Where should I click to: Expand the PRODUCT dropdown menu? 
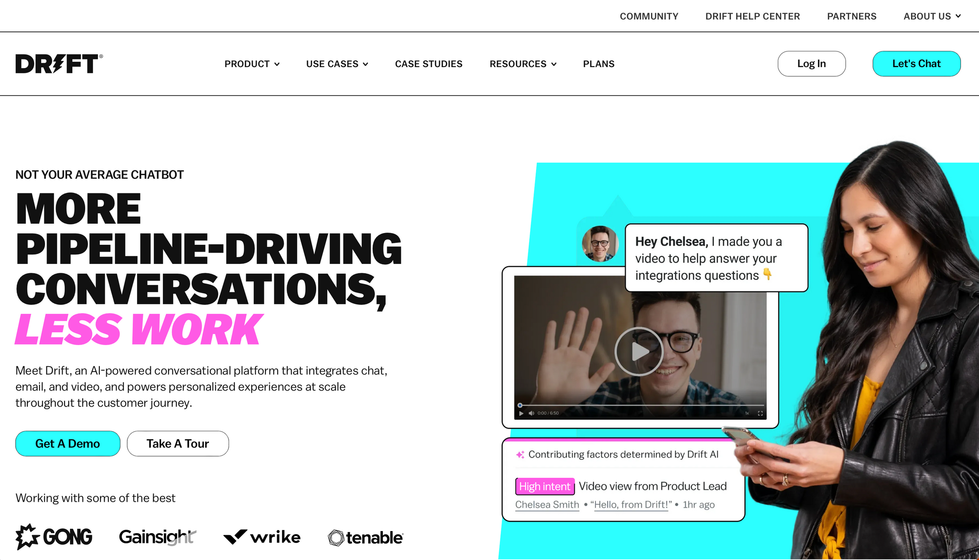252,64
